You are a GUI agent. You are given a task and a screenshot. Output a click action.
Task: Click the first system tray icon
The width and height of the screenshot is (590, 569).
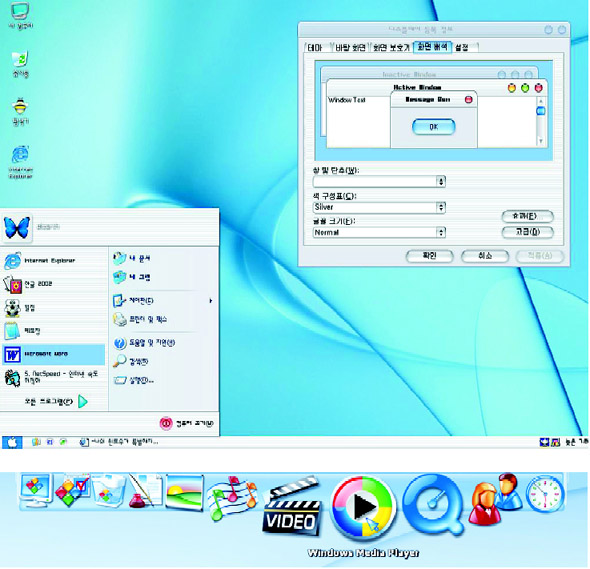tap(544, 443)
